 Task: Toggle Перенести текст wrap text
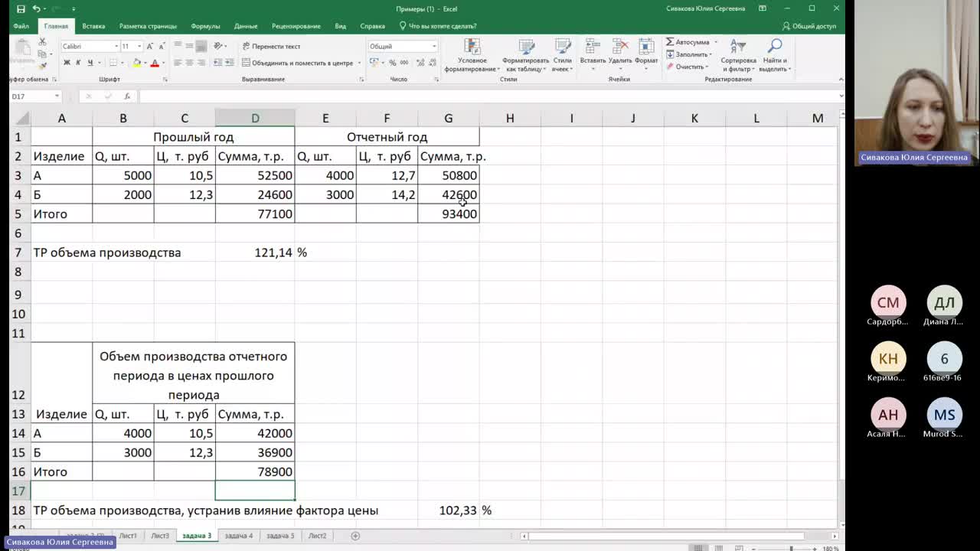tap(271, 46)
